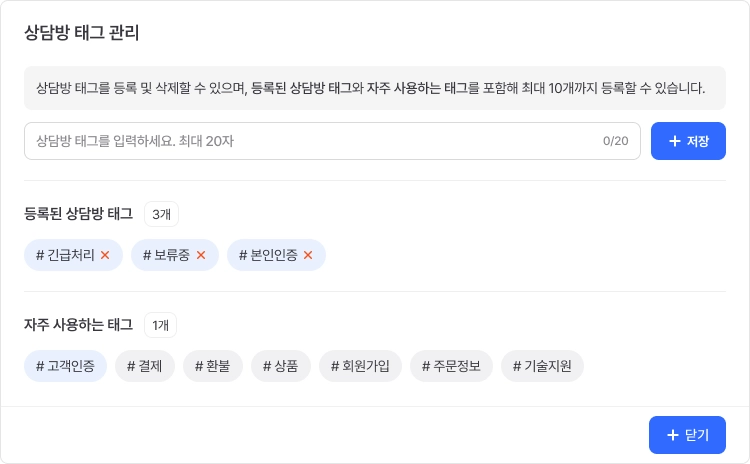Click the 3개 registered tag count badge
This screenshot has width=750, height=464.
161,214
